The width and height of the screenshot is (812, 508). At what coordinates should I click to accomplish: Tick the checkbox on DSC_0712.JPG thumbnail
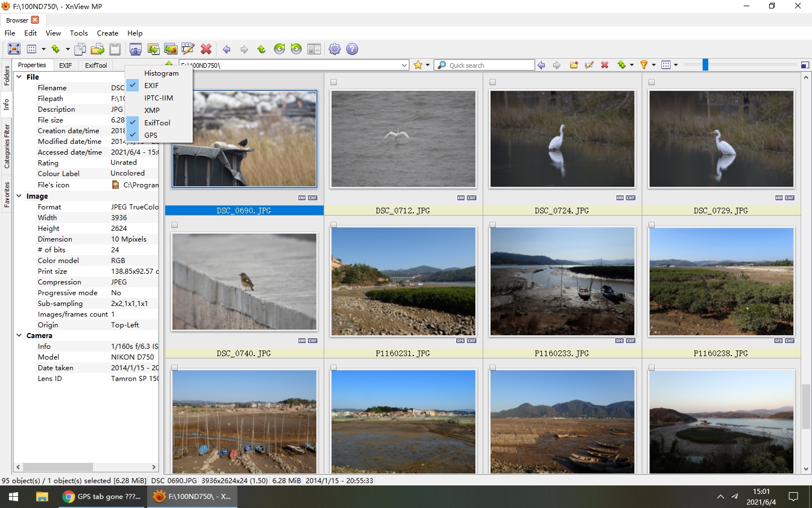334,82
